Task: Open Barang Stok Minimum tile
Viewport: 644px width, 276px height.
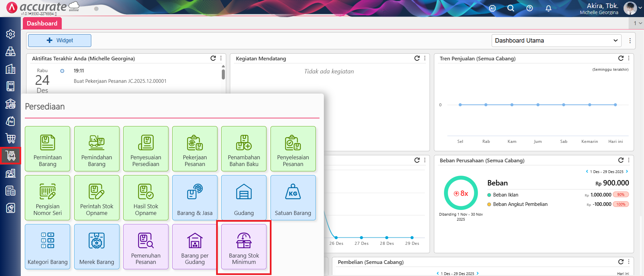Action: click(244, 247)
